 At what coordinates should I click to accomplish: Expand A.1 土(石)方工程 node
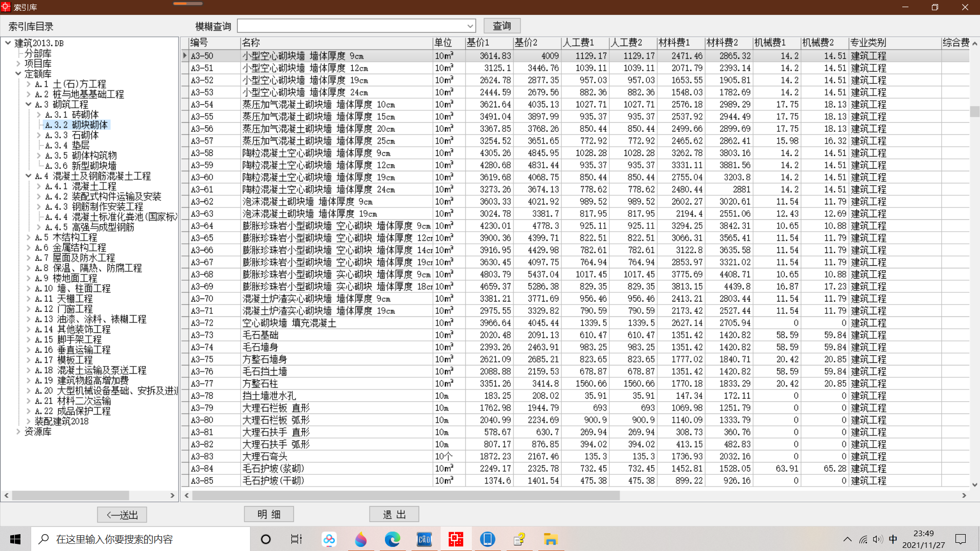coord(29,84)
